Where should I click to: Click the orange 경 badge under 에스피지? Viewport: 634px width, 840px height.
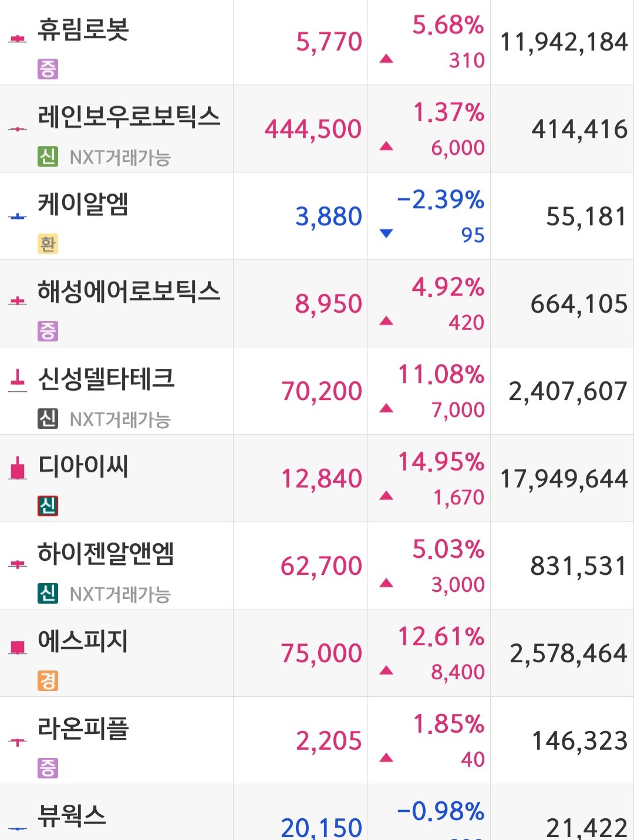click(48, 680)
